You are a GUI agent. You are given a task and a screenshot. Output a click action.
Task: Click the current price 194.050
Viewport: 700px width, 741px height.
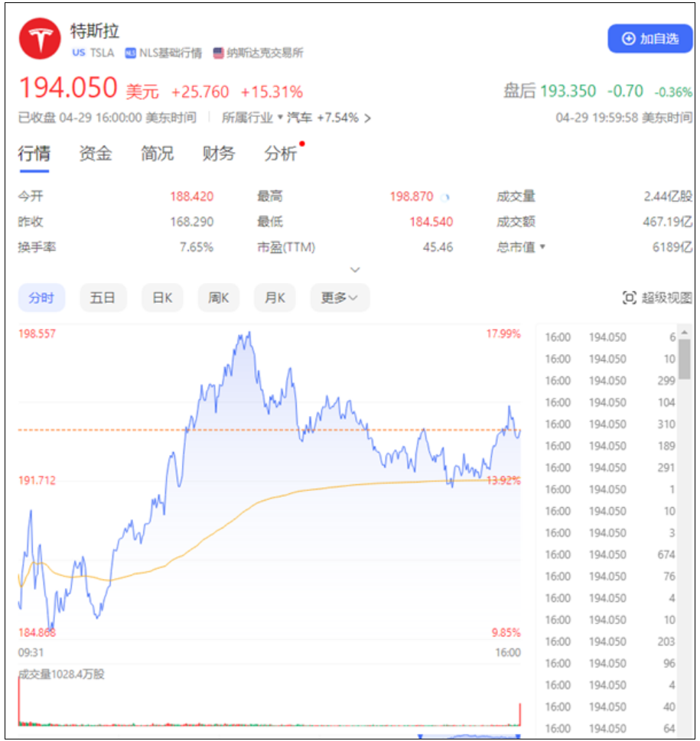[x=68, y=87]
